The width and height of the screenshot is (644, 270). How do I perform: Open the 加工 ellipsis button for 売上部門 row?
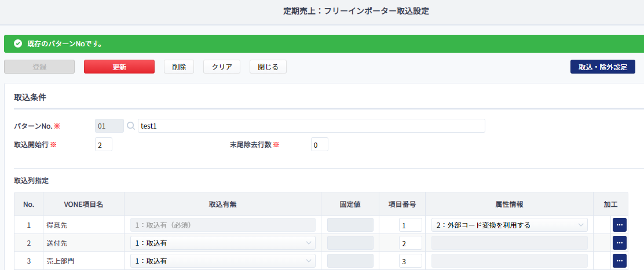(619, 261)
